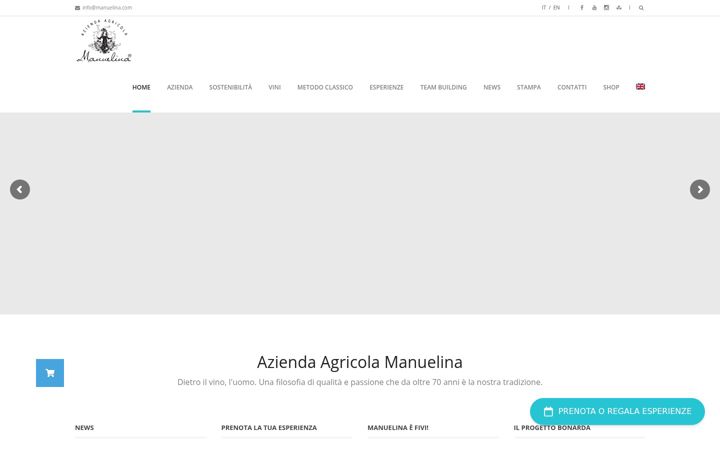Open the NEWS menu item
Screen dimensions: 720x450
pyautogui.click(x=492, y=87)
